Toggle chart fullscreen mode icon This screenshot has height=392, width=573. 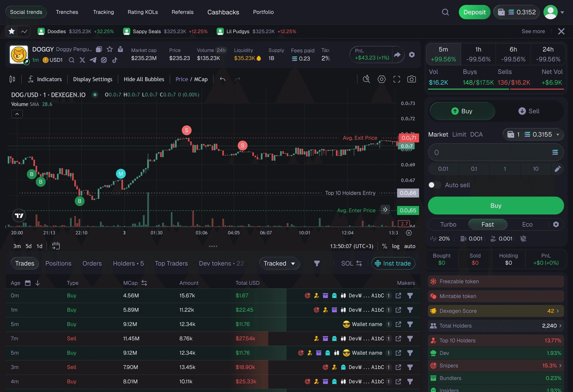tap(397, 79)
